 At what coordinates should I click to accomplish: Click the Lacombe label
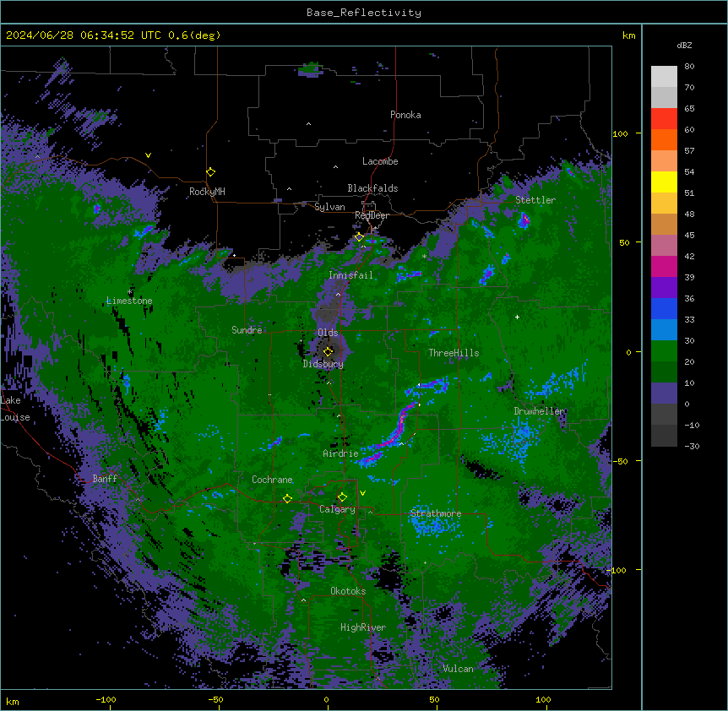pyautogui.click(x=380, y=161)
